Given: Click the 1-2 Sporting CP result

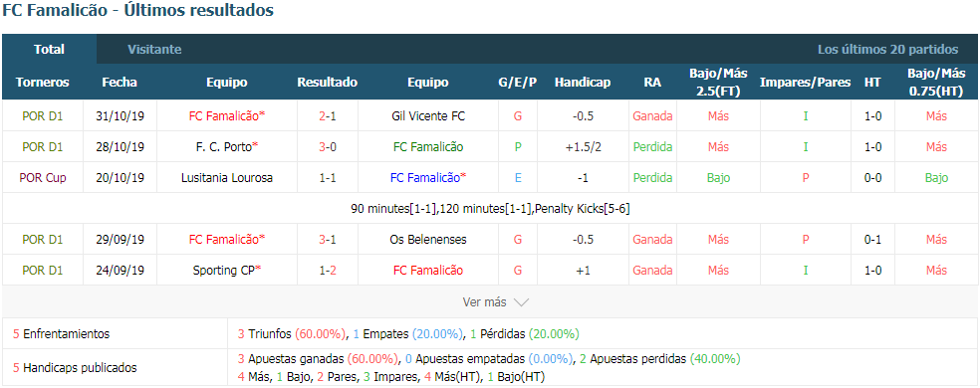Looking at the screenshot, I should pyautogui.click(x=328, y=271).
